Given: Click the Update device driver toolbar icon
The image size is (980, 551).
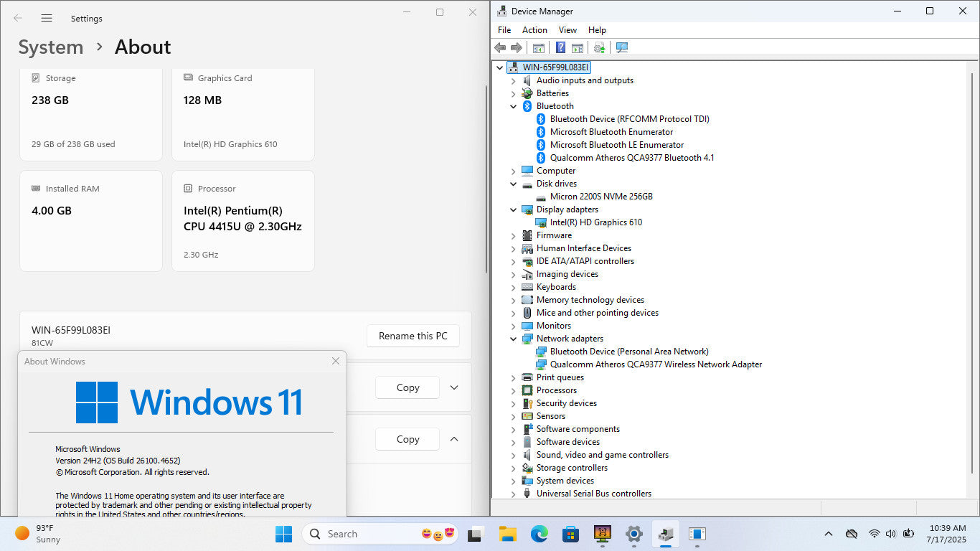Looking at the screenshot, I should [599, 47].
